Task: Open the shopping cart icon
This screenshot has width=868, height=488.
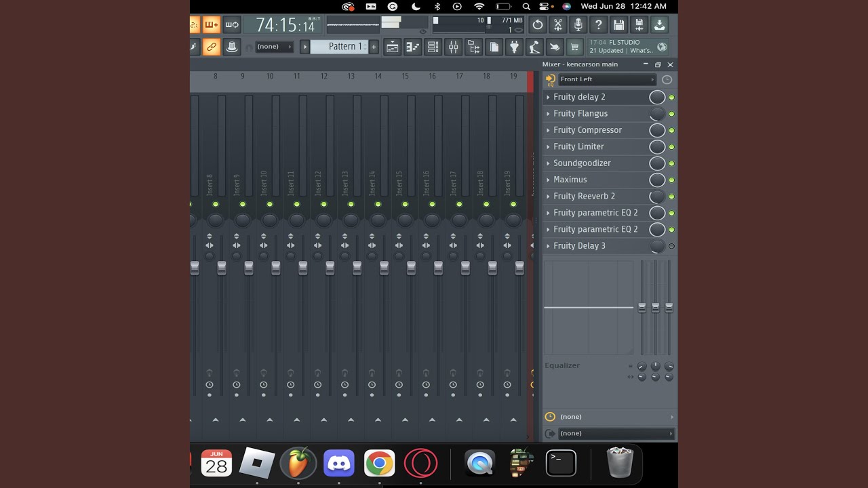Action: click(575, 47)
